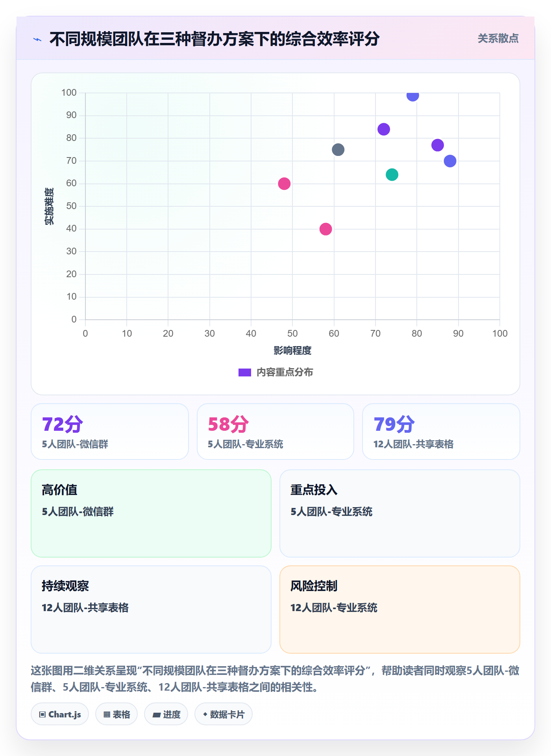The width and height of the screenshot is (551, 756).
Task: Click the 进度 tag chip
Action: (x=166, y=714)
